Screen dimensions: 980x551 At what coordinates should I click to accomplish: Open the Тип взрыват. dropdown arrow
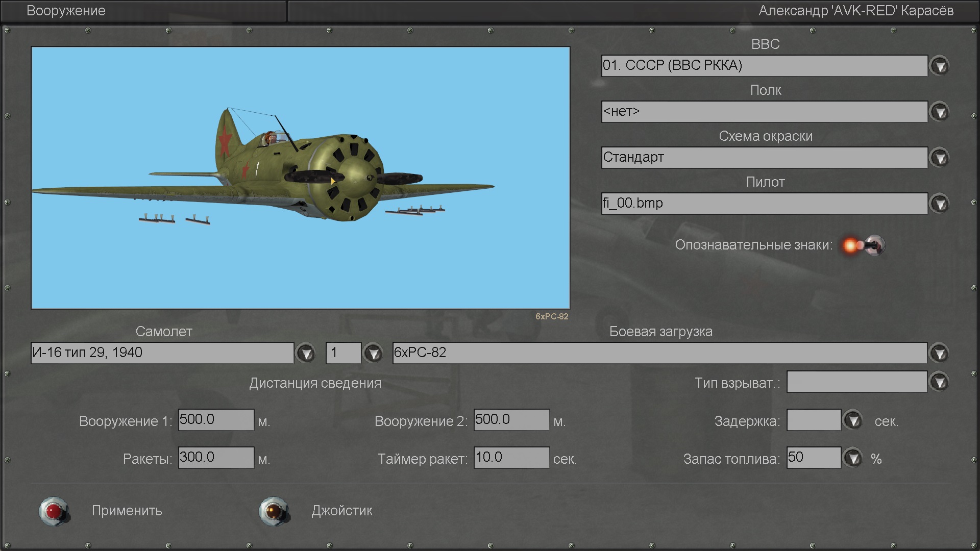click(x=940, y=382)
